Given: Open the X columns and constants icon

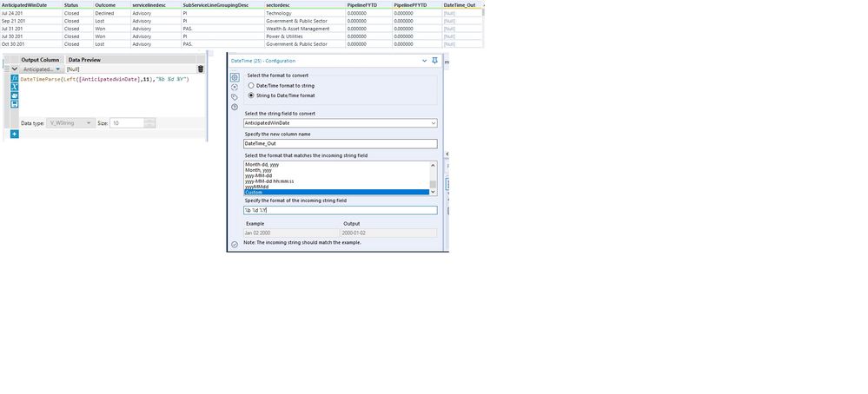Looking at the screenshot, I should pyautogui.click(x=15, y=88).
